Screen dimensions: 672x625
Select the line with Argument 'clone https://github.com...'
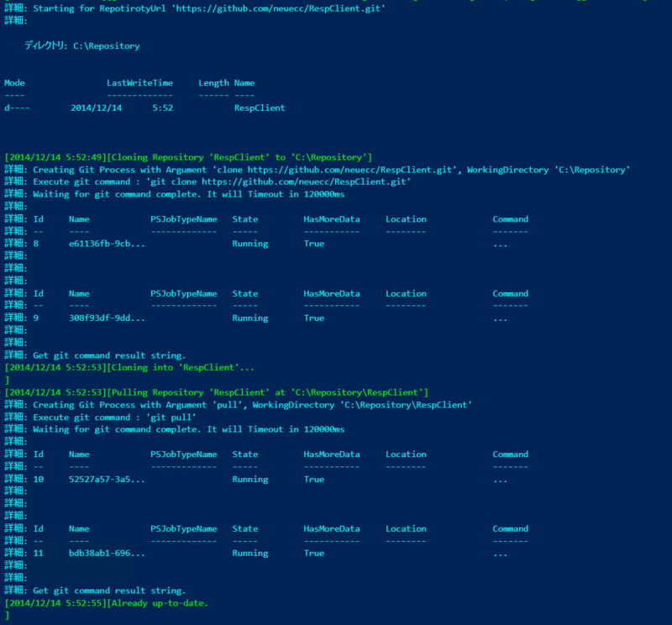point(318,170)
